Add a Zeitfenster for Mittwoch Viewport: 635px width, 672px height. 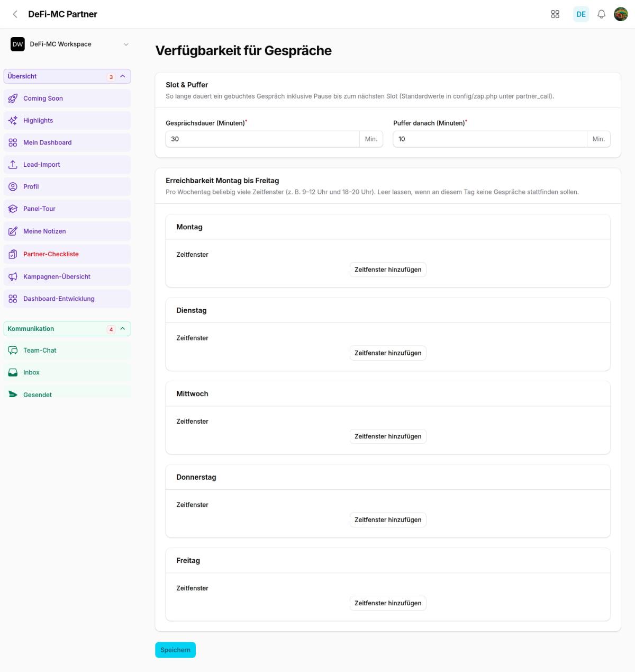click(388, 436)
